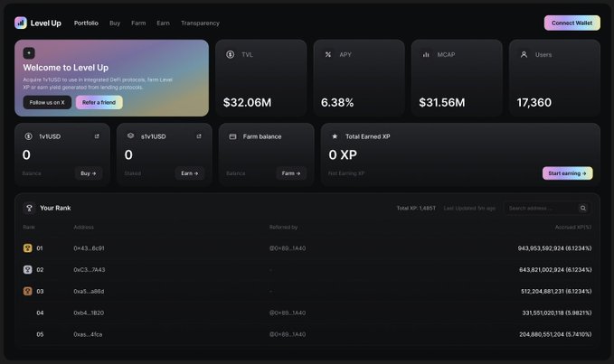Click the 0 XP total earned value

click(x=343, y=154)
